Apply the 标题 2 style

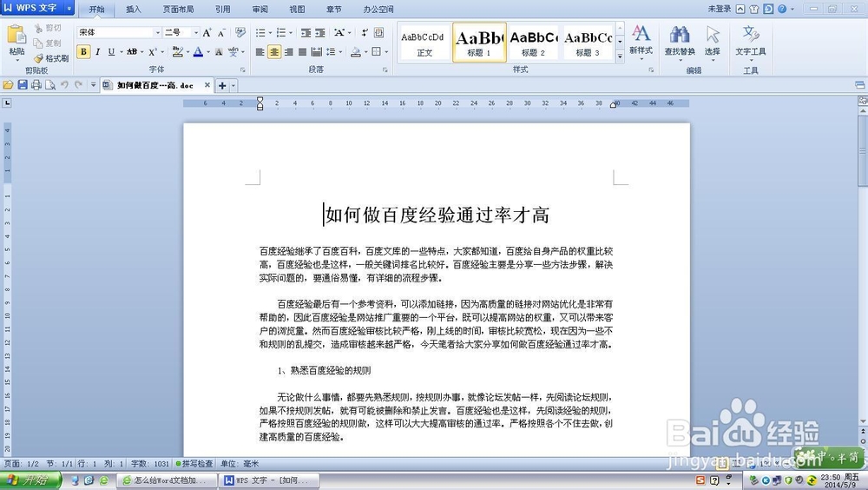(534, 42)
